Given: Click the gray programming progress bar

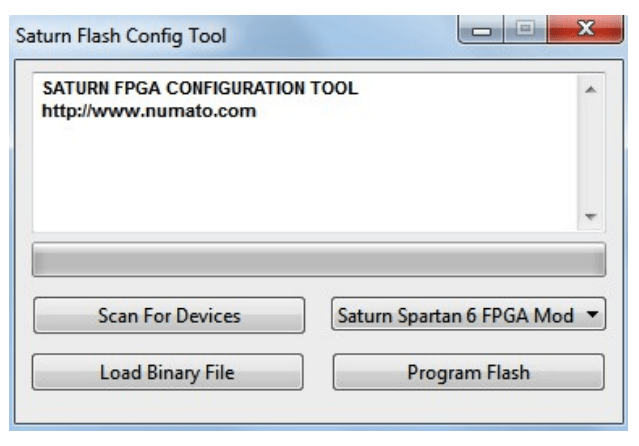Looking at the screenshot, I should click(x=319, y=259).
